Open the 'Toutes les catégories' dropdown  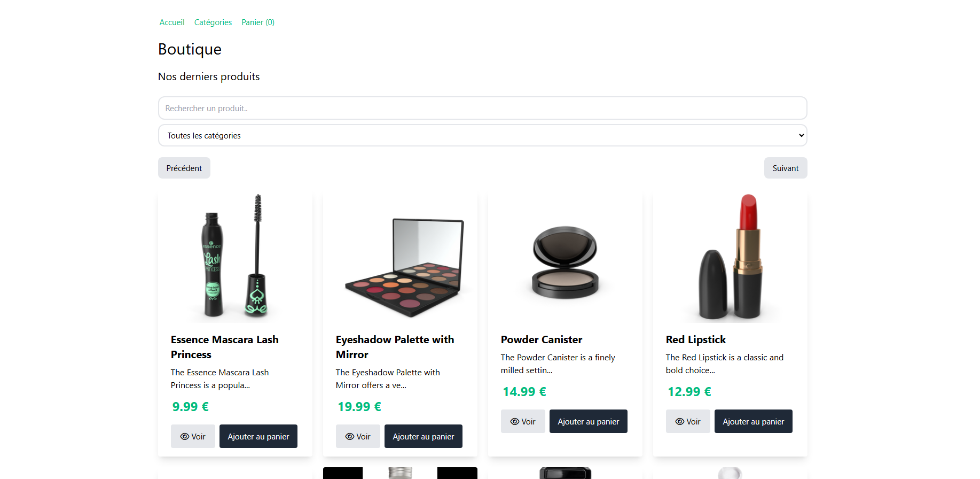(x=482, y=135)
